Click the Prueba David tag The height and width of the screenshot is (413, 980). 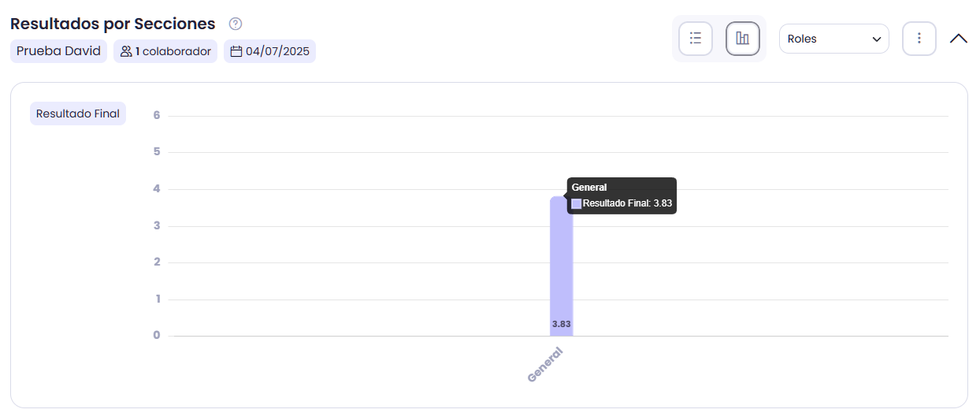58,51
